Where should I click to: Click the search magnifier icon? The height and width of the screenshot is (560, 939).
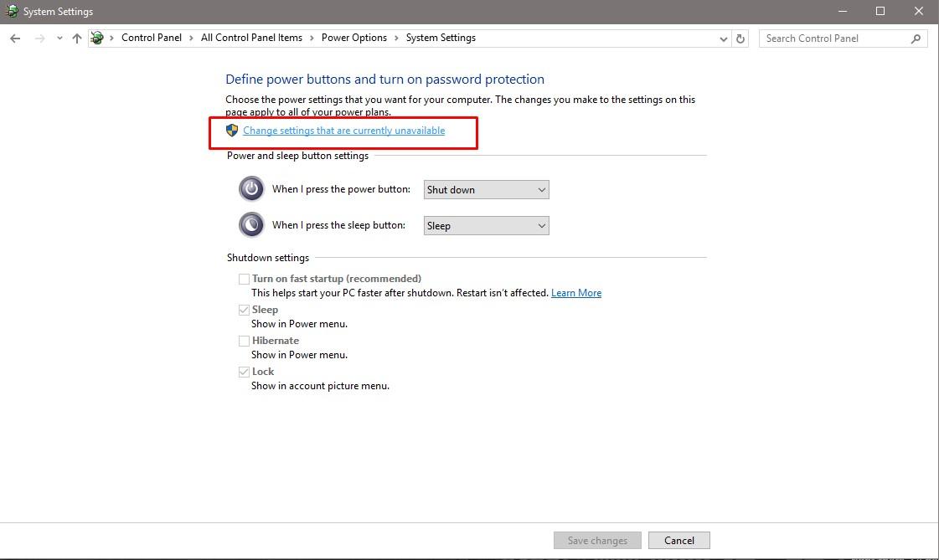pos(916,39)
